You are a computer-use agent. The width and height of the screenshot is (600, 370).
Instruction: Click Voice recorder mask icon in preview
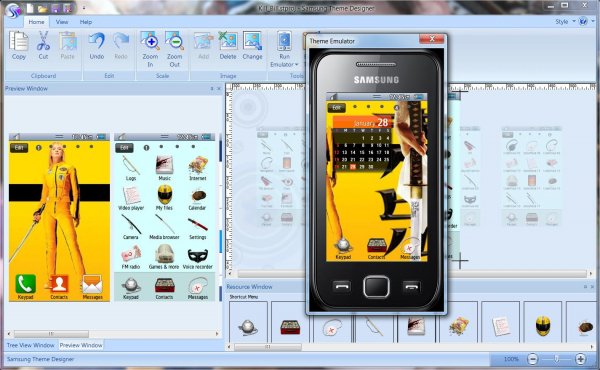(197, 259)
